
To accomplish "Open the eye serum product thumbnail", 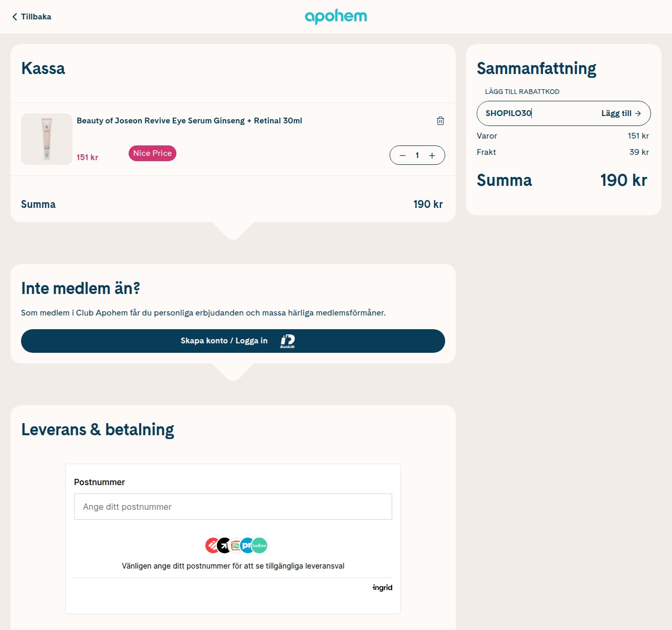I will click(x=47, y=139).
